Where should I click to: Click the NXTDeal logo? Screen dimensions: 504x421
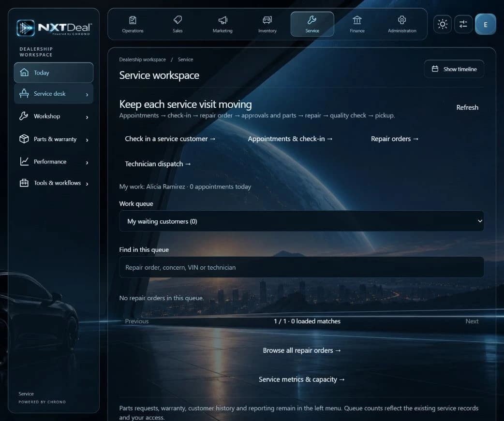[54, 28]
